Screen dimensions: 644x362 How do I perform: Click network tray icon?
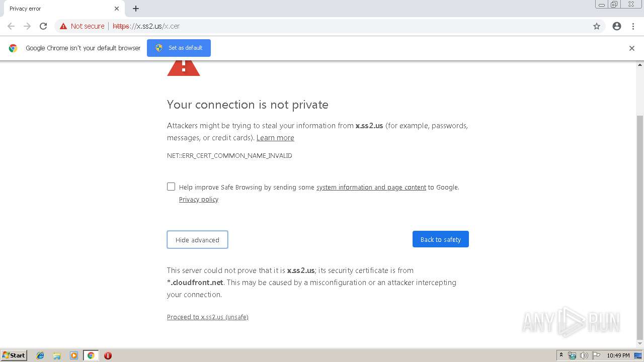point(572,355)
